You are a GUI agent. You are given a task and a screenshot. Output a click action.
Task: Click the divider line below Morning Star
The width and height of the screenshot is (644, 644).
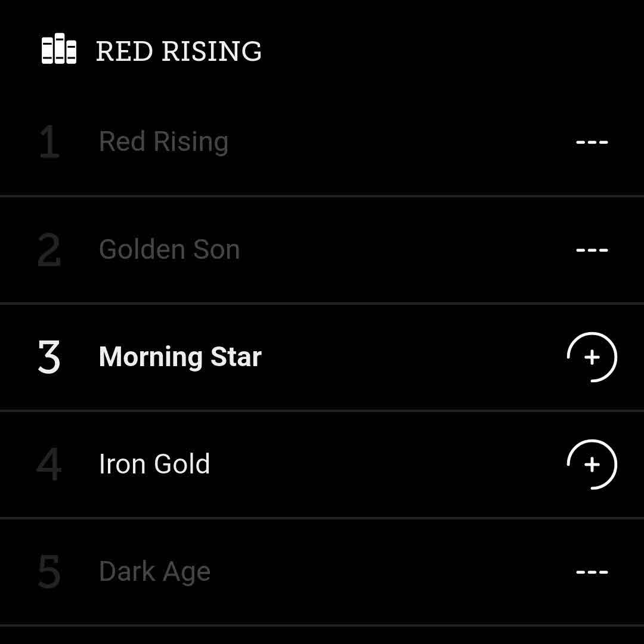click(x=322, y=410)
